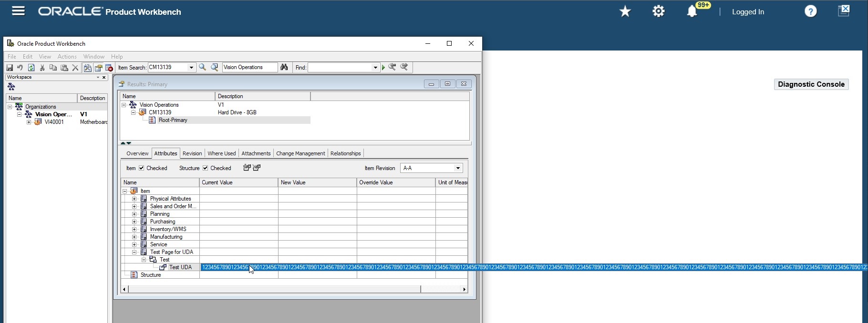This screenshot has width=868, height=323.
Task: Click the hierarchy icon under Workspace
Action: click(11, 87)
